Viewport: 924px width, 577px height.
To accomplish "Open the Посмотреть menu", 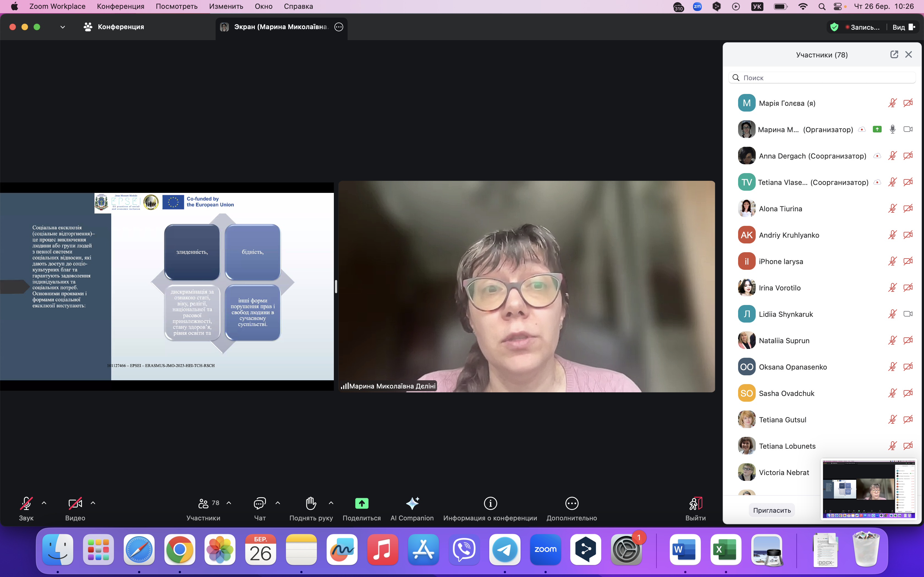I will pos(176,7).
